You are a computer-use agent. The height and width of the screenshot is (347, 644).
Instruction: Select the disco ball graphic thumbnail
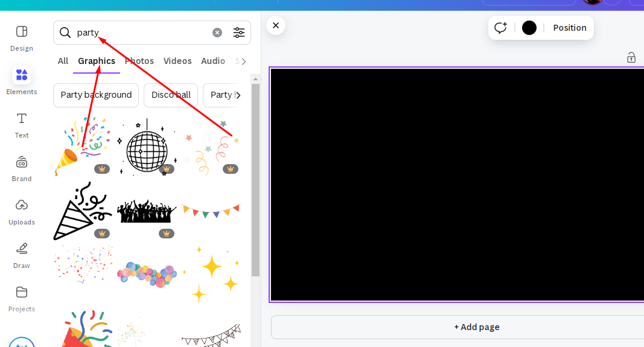click(147, 147)
